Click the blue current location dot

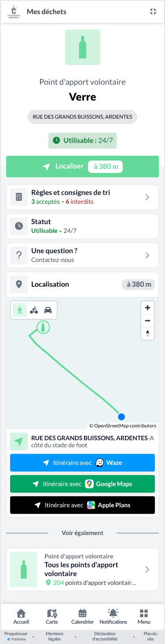pos(122,417)
